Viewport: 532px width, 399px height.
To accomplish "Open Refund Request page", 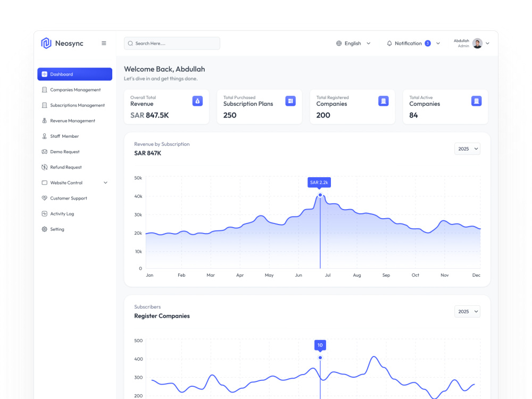I will 74,167.
